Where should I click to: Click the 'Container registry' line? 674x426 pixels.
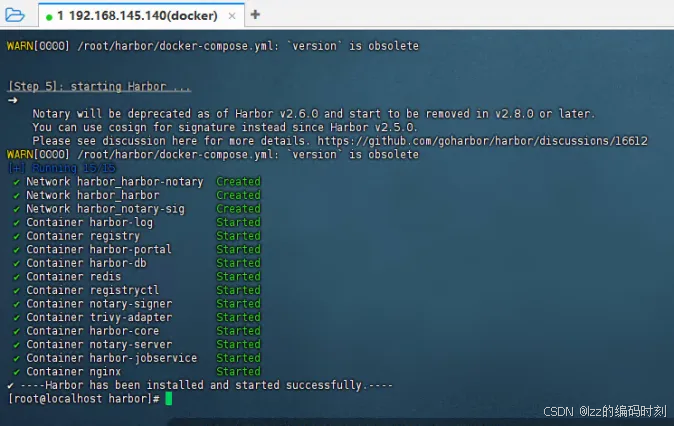[137, 236]
